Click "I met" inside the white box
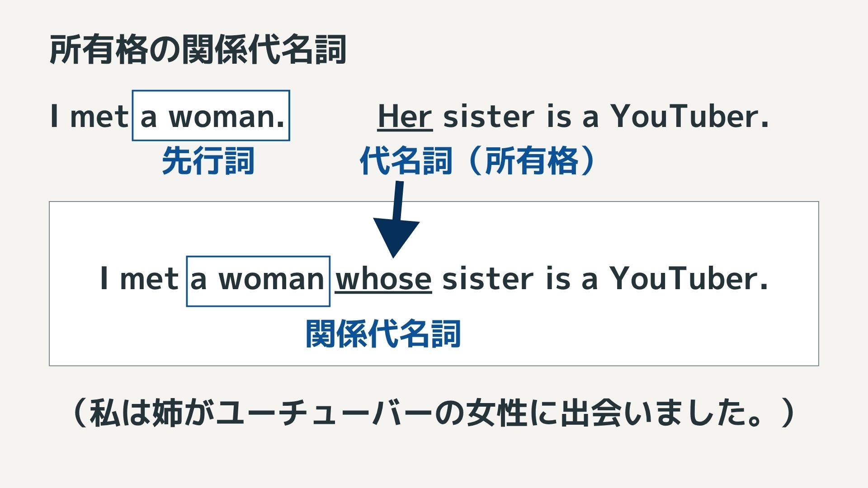 [139, 279]
